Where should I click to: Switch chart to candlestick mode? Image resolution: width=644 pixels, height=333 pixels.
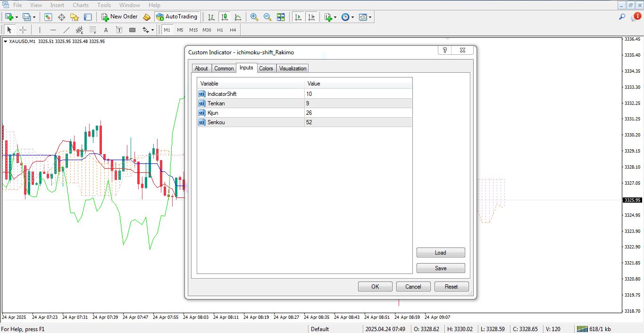coord(225,17)
